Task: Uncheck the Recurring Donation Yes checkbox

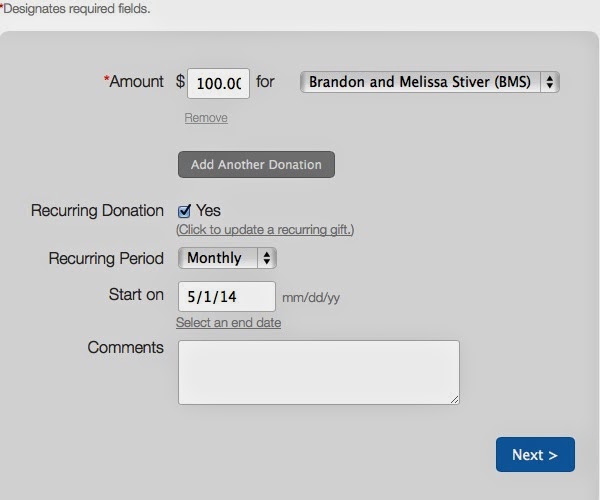Action: 184,211
